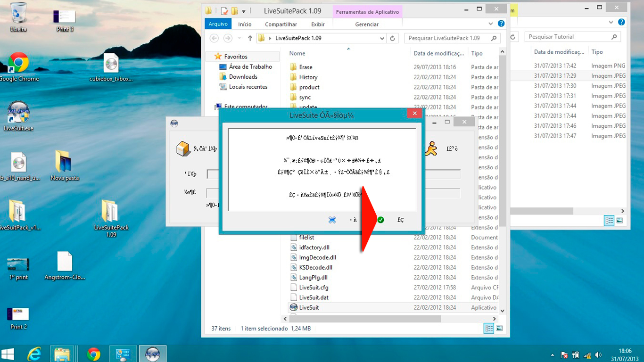644x362 pixels.
Task: Click the Angstrom-Clo file on the desktop
Action: [65, 266]
